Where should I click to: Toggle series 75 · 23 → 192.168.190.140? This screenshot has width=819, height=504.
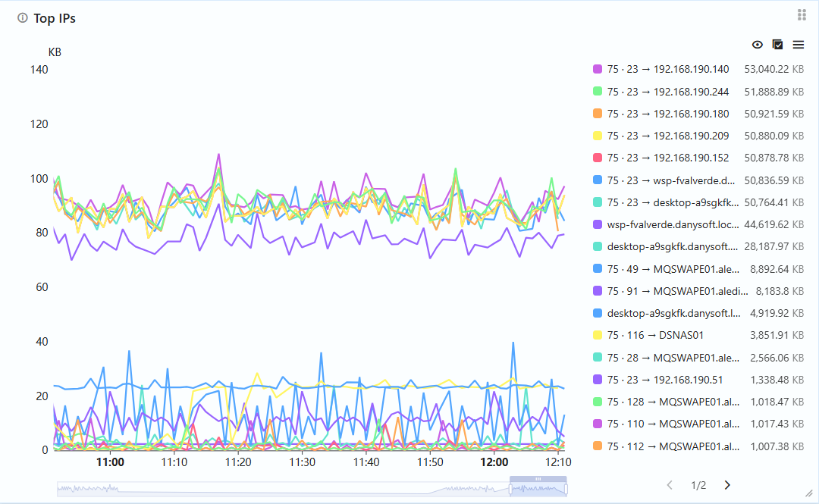coord(698,69)
